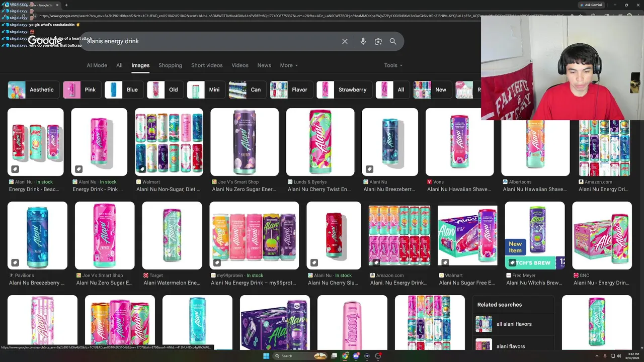The height and width of the screenshot is (362, 644).
Task: Select the Mini filter chip
Action: pos(206,89)
